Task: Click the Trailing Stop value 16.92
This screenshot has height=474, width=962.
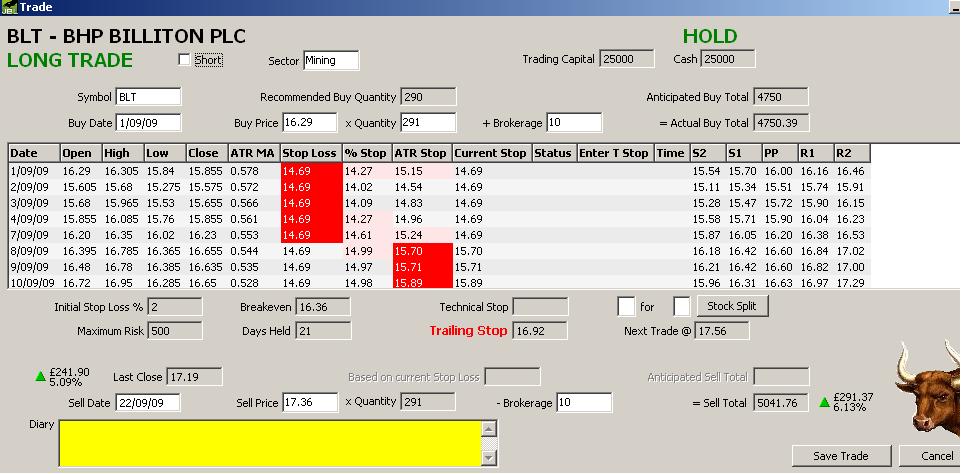Action: (541, 331)
